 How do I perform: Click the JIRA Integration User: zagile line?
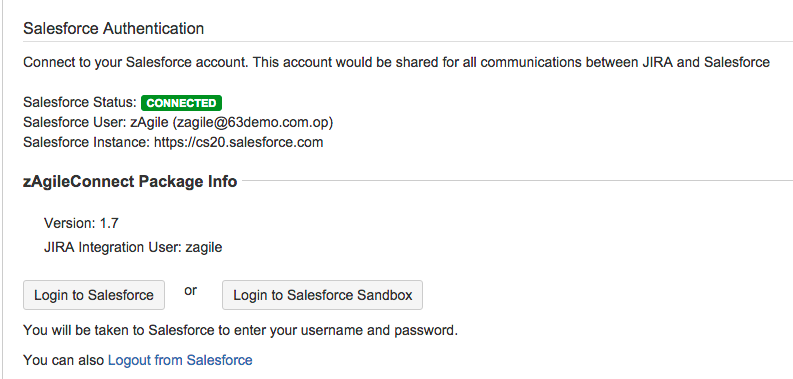[133, 247]
